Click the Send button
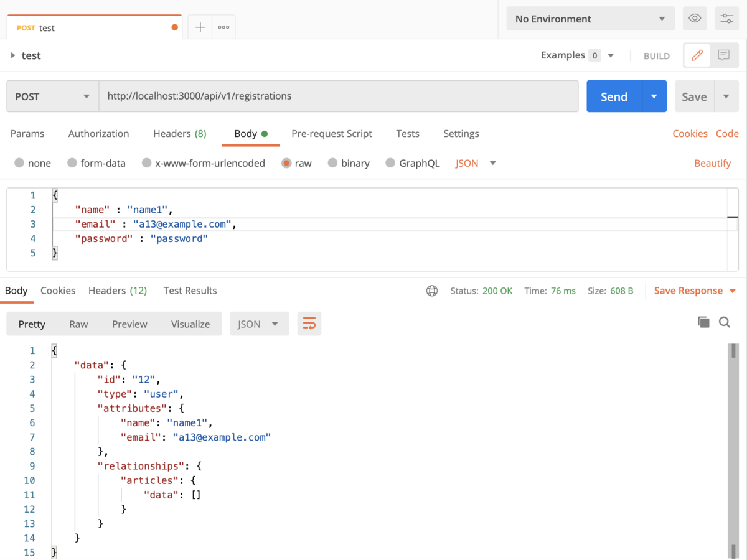 tap(614, 96)
